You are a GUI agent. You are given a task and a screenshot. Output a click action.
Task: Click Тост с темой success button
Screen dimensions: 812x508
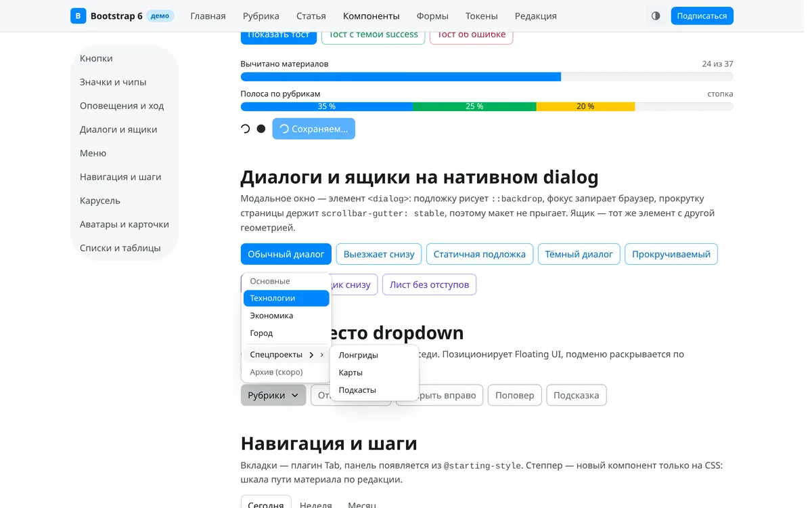374,37
